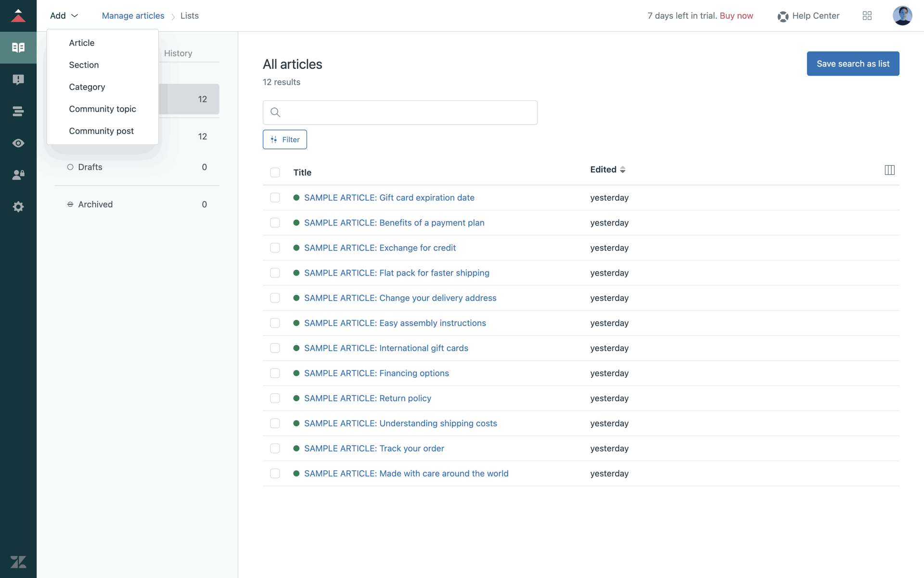This screenshot has height=578, width=924.
Task: Choose Community topic from Add menu
Action: click(x=103, y=109)
